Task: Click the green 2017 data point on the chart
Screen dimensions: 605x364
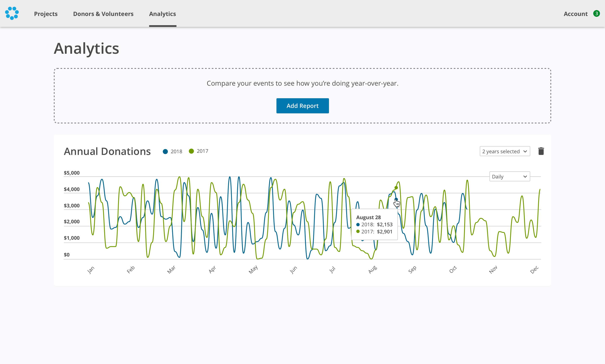Action: pyautogui.click(x=396, y=188)
